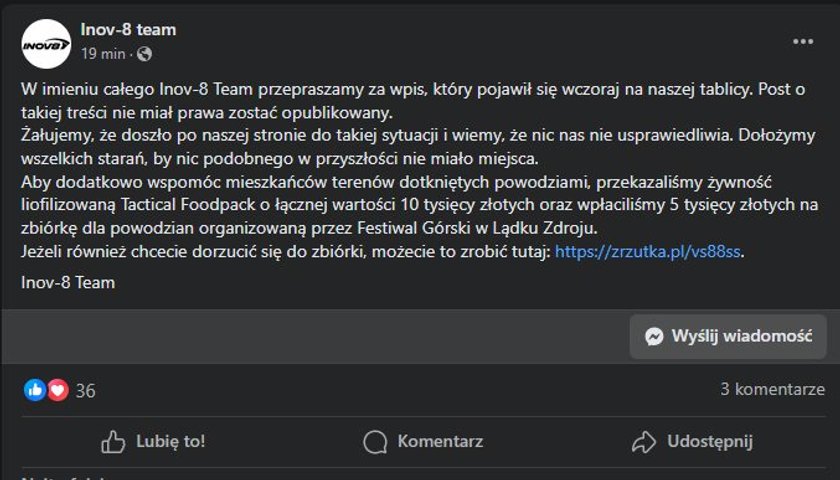
Task: Click the public audience globe icon
Action: click(144, 54)
